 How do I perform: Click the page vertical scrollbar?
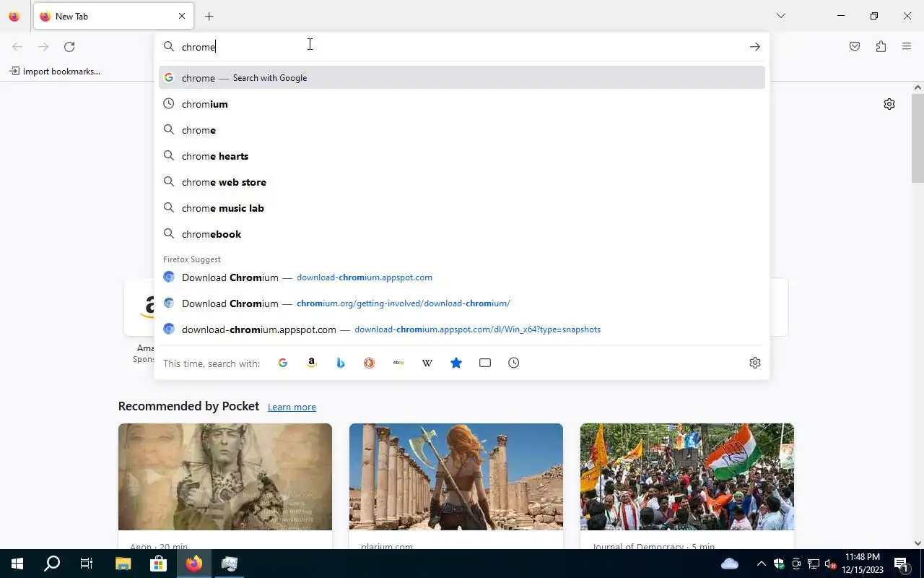(x=918, y=137)
